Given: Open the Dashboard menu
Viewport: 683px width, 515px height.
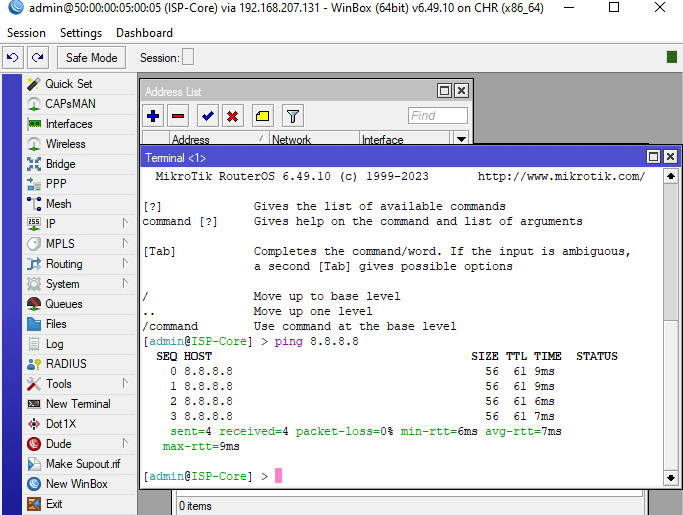Looking at the screenshot, I should (144, 33).
